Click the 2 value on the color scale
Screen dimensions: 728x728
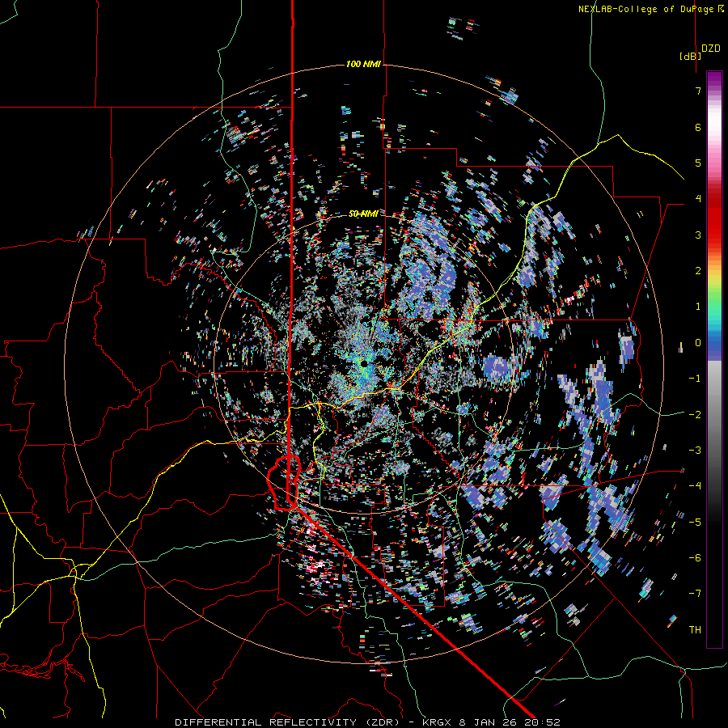point(698,271)
